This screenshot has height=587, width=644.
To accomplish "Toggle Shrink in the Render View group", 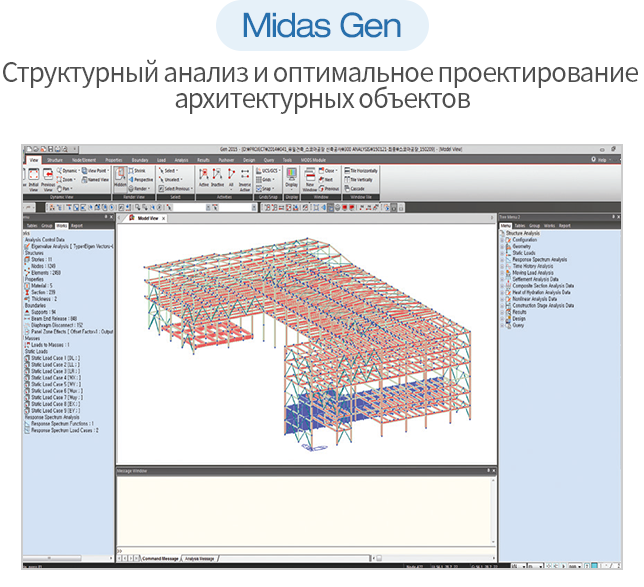I will (x=138, y=170).
